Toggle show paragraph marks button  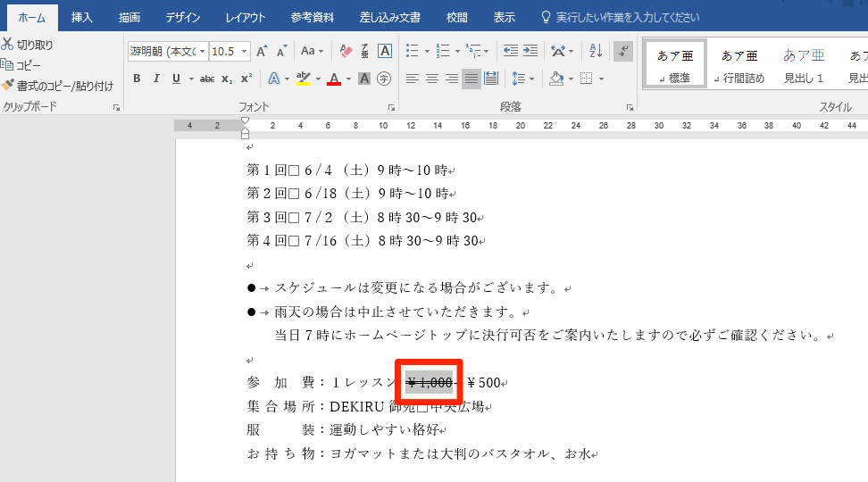[x=623, y=52]
